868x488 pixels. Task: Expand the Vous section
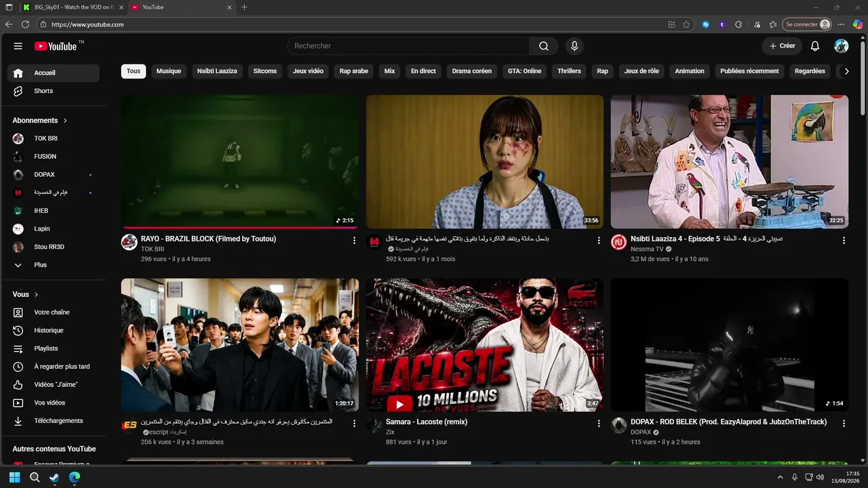click(26, 295)
